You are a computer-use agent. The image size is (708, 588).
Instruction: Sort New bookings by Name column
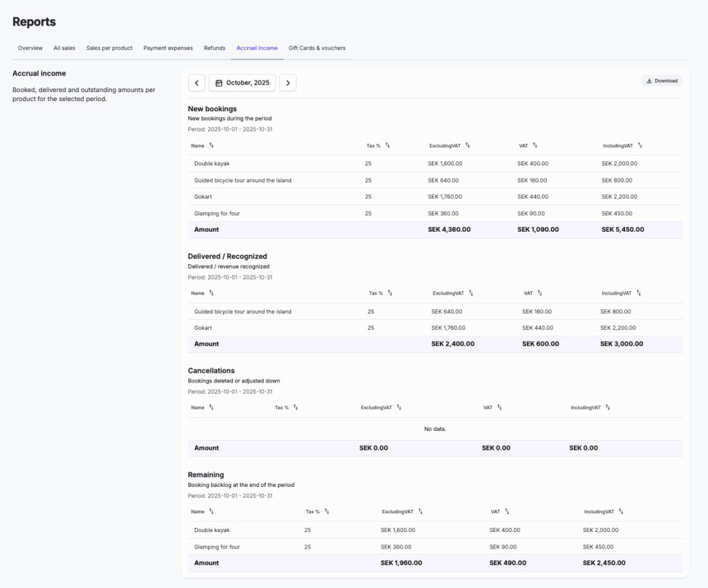pos(212,146)
